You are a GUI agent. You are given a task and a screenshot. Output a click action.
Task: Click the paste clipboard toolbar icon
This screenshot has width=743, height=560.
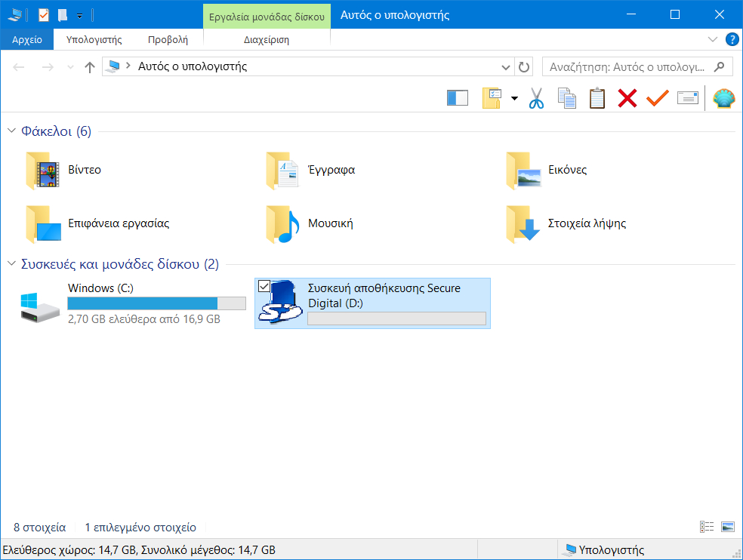click(597, 98)
